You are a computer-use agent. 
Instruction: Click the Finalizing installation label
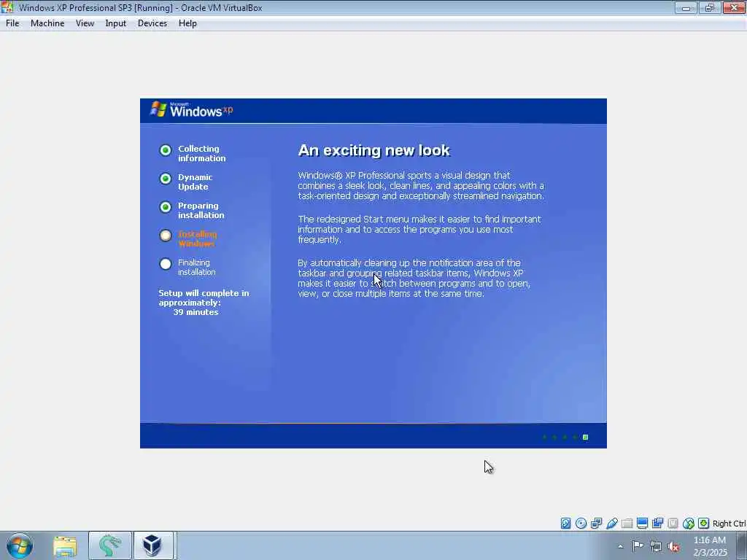click(197, 267)
